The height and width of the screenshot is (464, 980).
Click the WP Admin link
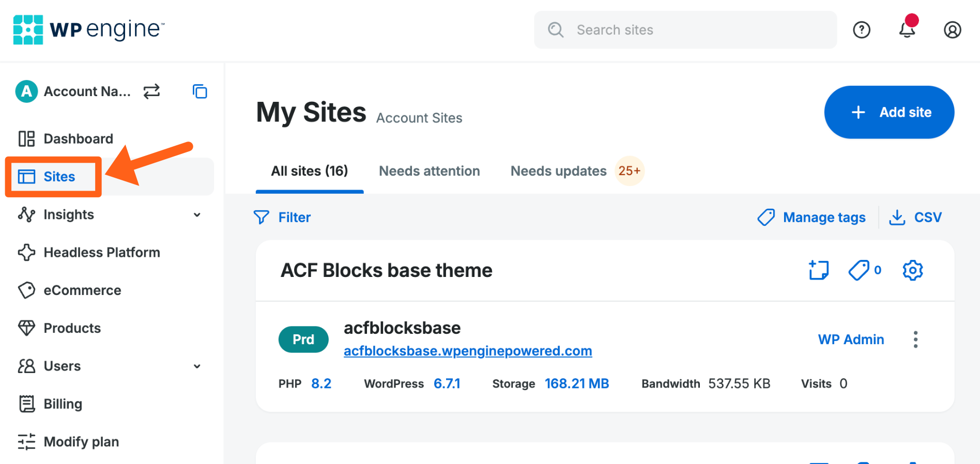click(851, 339)
